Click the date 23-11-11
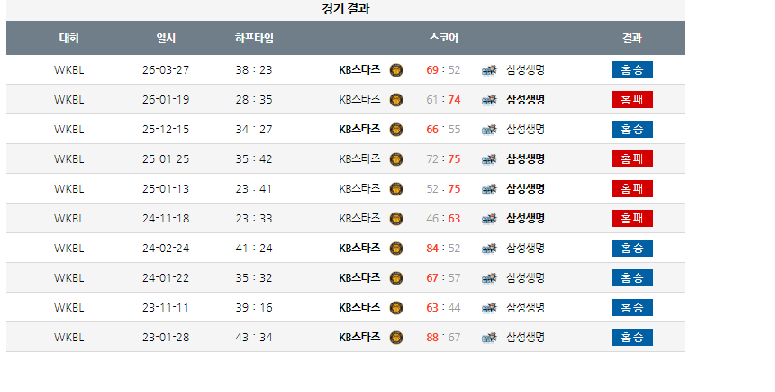Screen dimensions: 775x392 (x=166, y=307)
